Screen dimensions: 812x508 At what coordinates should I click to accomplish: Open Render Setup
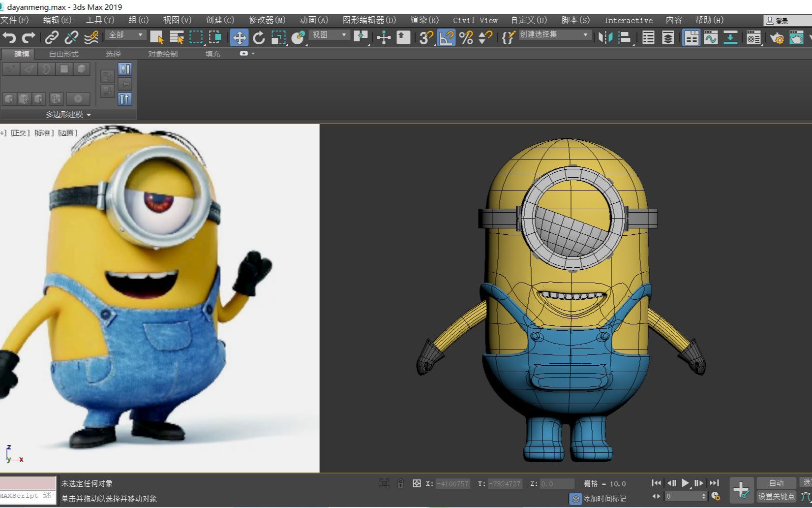pos(777,37)
